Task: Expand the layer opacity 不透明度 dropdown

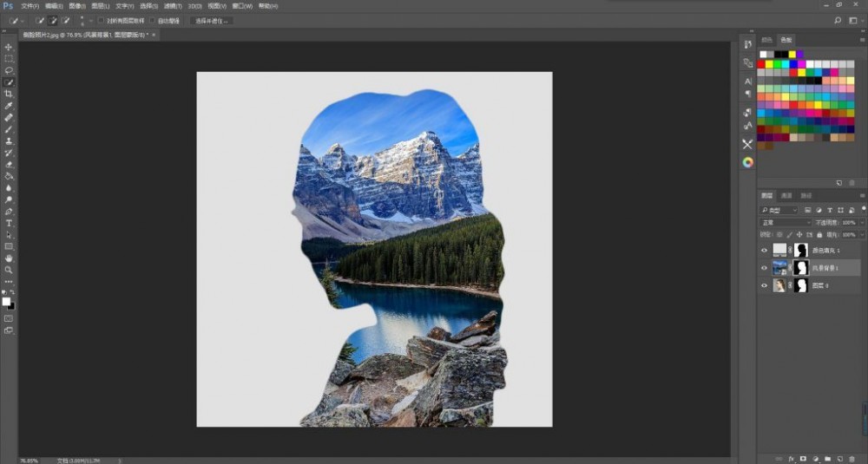Action: [861, 223]
